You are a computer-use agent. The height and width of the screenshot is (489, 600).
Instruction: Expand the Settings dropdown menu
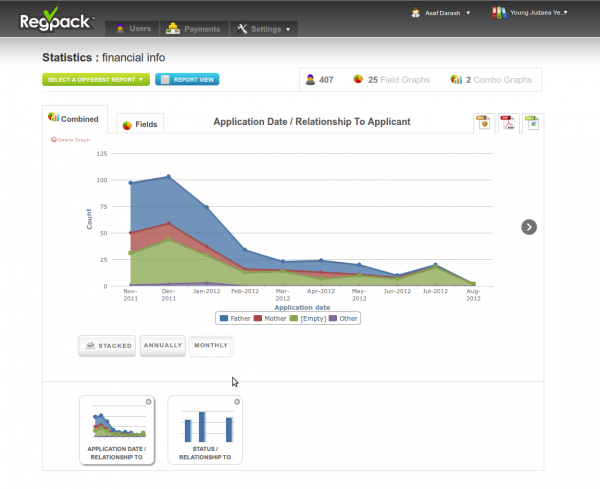coord(264,29)
